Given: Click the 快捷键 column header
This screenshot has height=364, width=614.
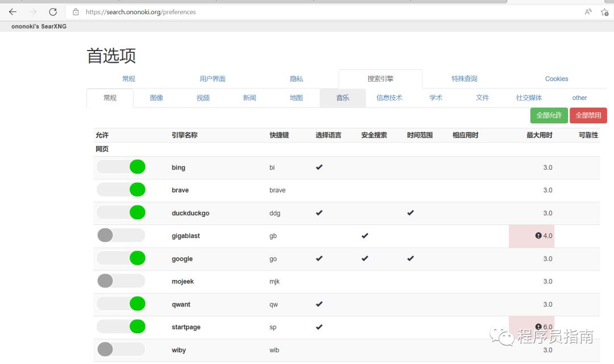Looking at the screenshot, I should (x=279, y=135).
